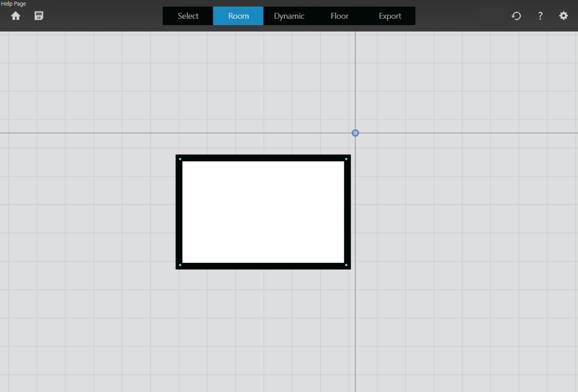Click the room's top-left corner point

click(x=180, y=159)
